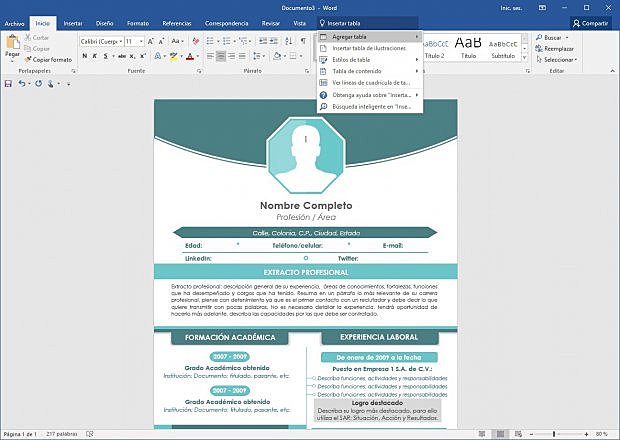Open the font size 11 dropdown
Screen dimensions: 620x440
tap(141, 41)
